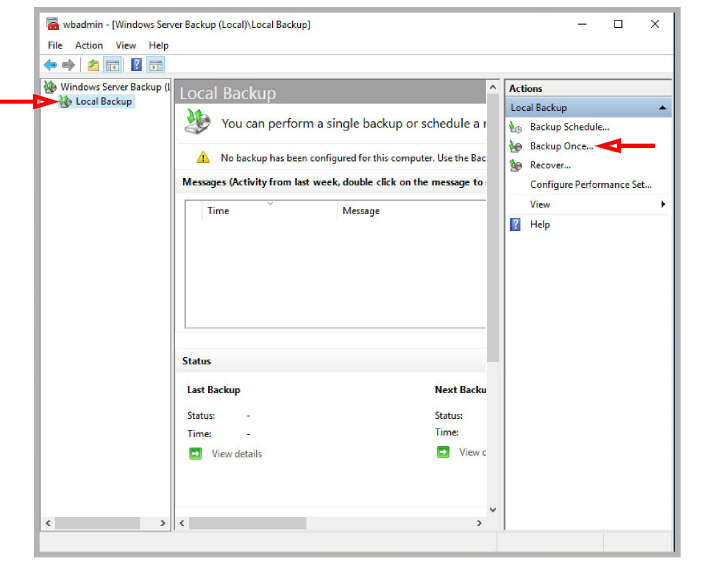Open Configure Performance Settings action

tap(591, 184)
